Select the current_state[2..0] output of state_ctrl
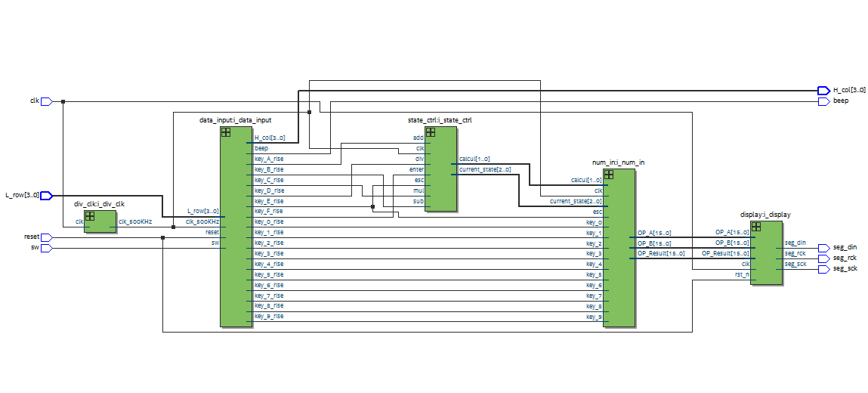Screen dimensions: 868x393 [485, 169]
